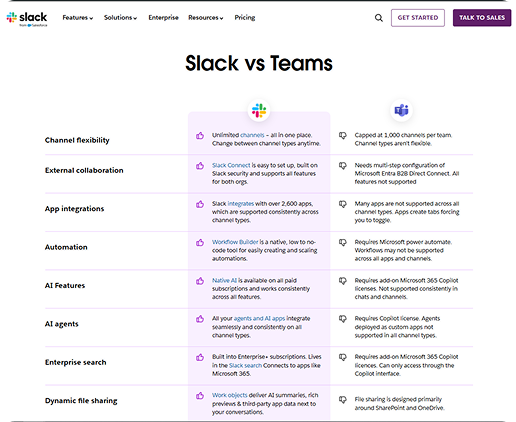Click the 'Dynamic file sharing' row label
Viewport: 516px width, 422px height.
81,401
